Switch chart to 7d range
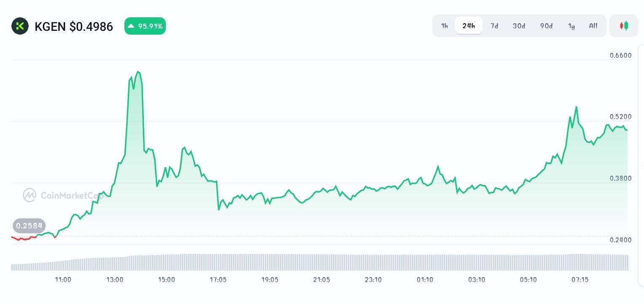This screenshot has width=644, height=304. tap(494, 26)
